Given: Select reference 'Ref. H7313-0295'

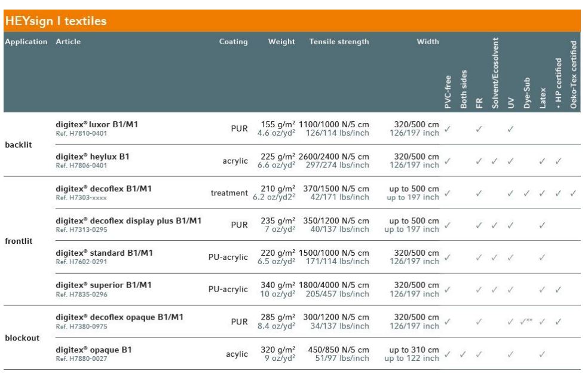Looking at the screenshot, I should (x=81, y=229).
